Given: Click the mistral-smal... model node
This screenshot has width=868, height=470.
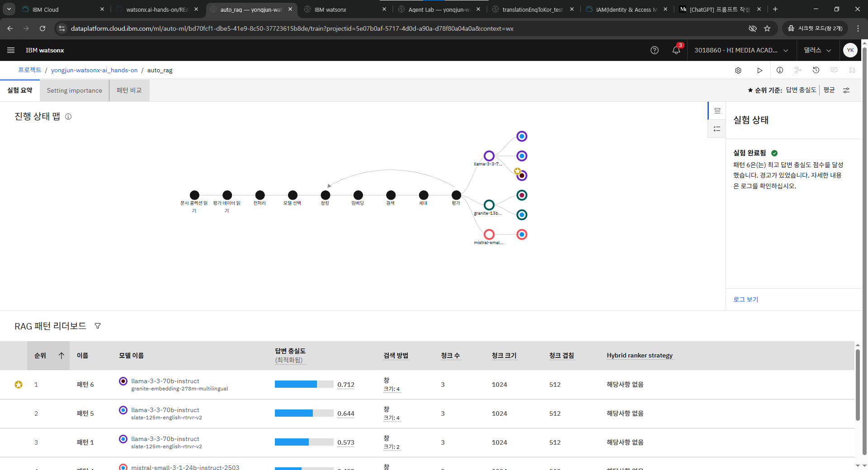Looking at the screenshot, I should (489, 234).
